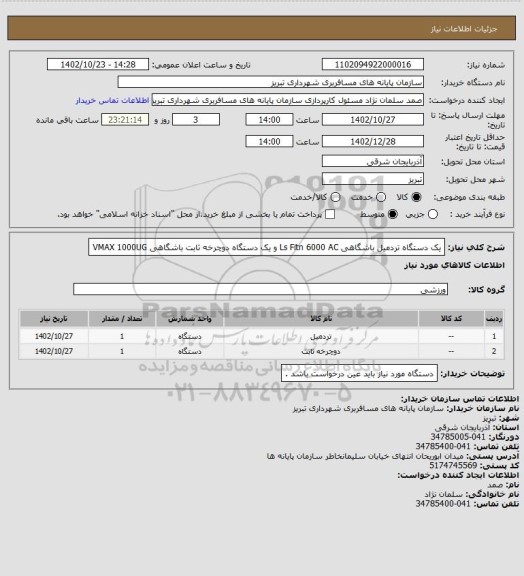The width and height of the screenshot is (524, 576).
Task: Select the کالا/خدمت radio button
Action: pos(335,197)
